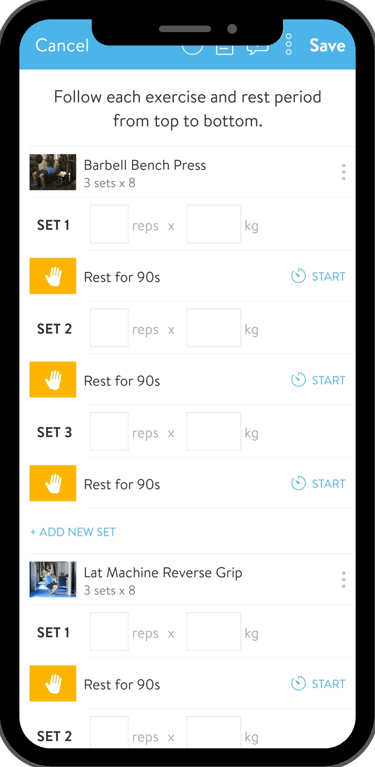Focus reps field for Bench Press Set 1

coord(110,225)
